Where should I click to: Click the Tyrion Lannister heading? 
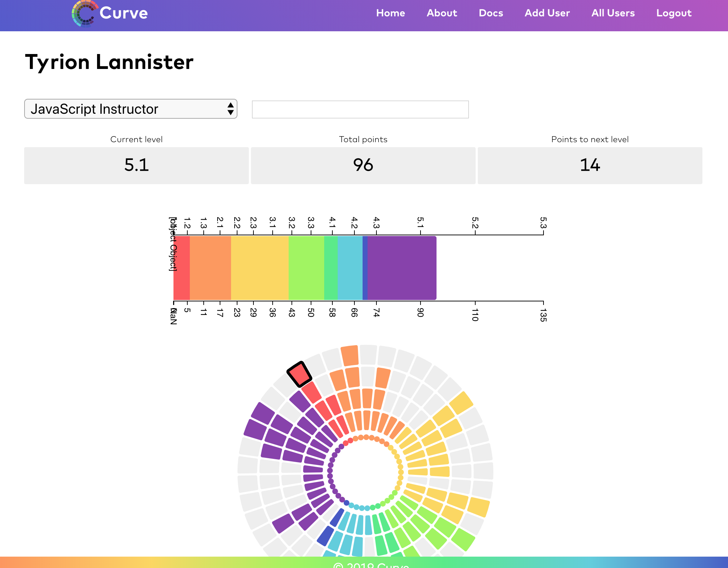tap(109, 62)
